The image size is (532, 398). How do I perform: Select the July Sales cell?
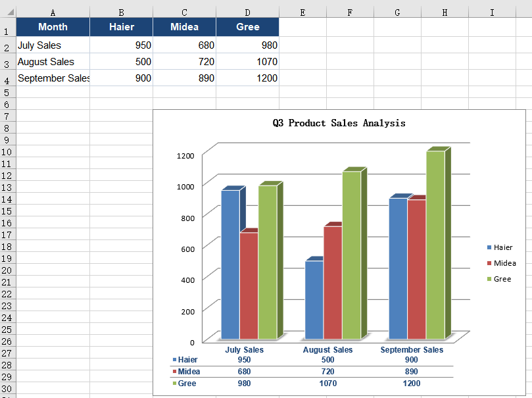(x=53, y=45)
